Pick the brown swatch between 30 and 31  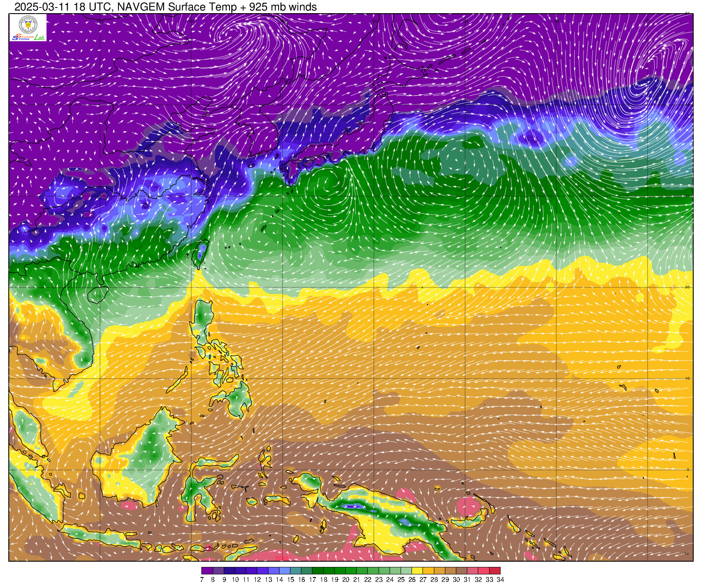(x=462, y=571)
